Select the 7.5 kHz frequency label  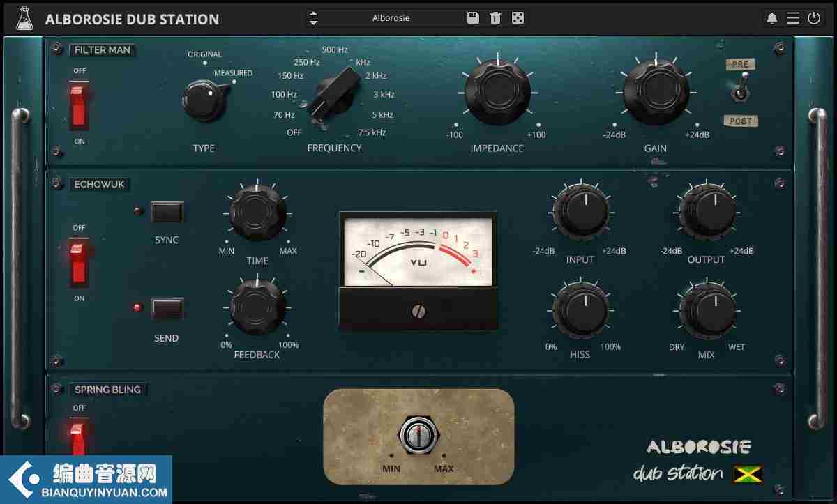pyautogui.click(x=372, y=133)
